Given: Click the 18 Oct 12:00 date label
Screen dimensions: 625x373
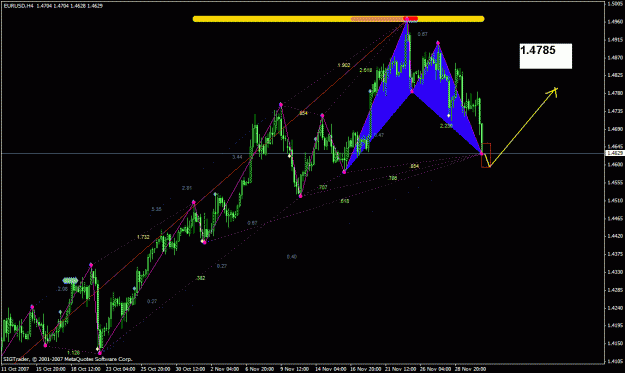Looking at the screenshot, I should (86, 369).
